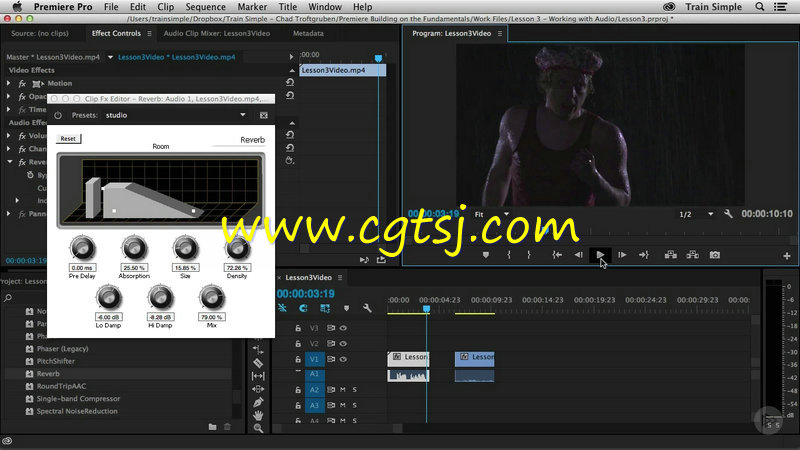
Task: Open Presets dropdown in Reverb editor
Action: 243,115
